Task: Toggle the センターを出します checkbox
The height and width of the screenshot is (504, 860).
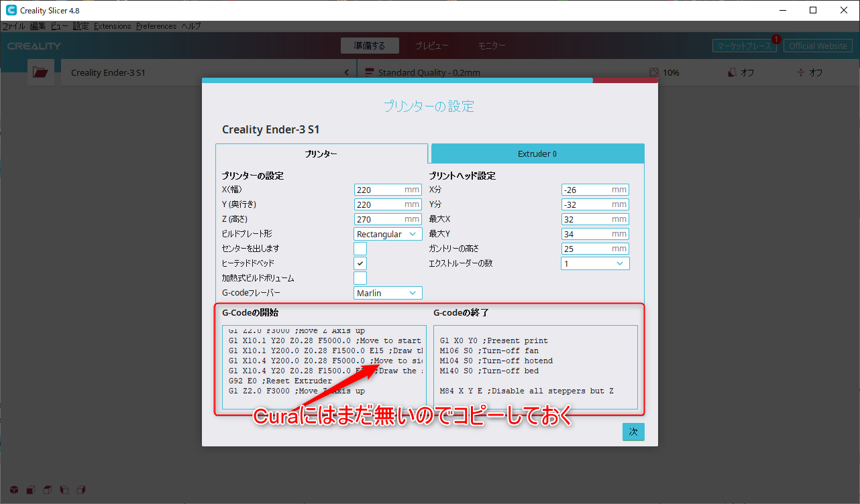Action: pos(360,249)
